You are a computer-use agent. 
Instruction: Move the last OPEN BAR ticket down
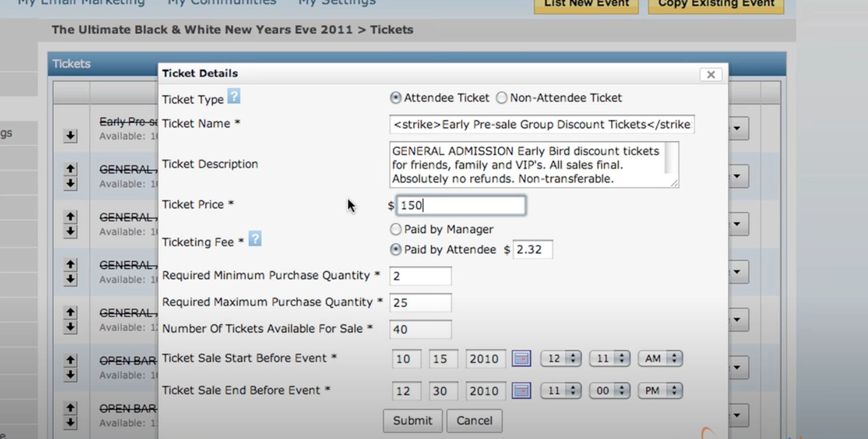(70, 423)
